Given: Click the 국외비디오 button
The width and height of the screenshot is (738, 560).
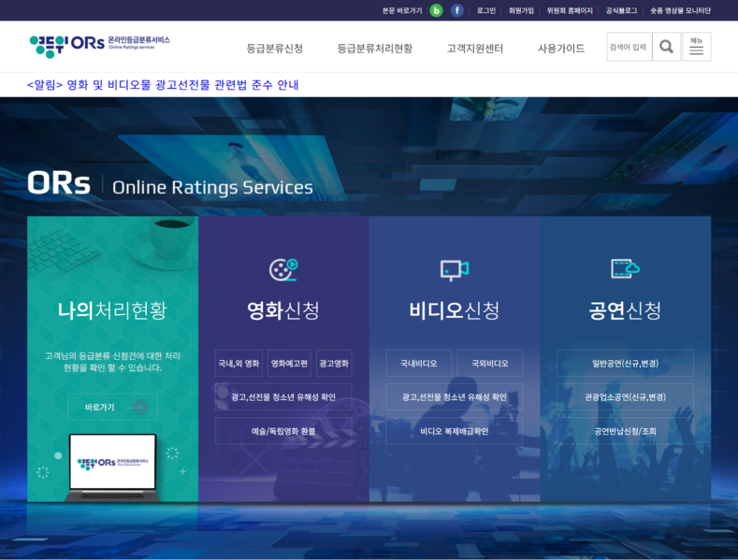Looking at the screenshot, I should pyautogui.click(x=489, y=363).
